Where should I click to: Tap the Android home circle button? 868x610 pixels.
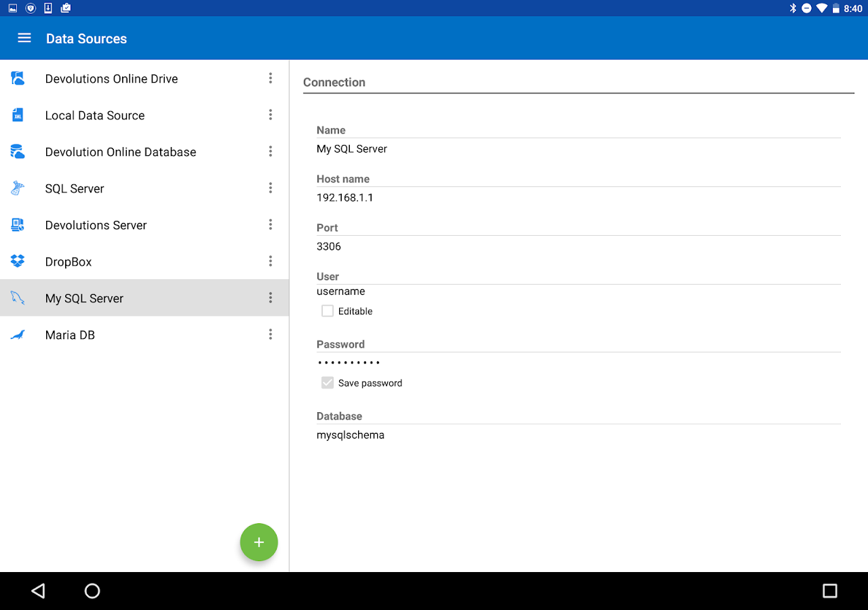click(x=92, y=591)
